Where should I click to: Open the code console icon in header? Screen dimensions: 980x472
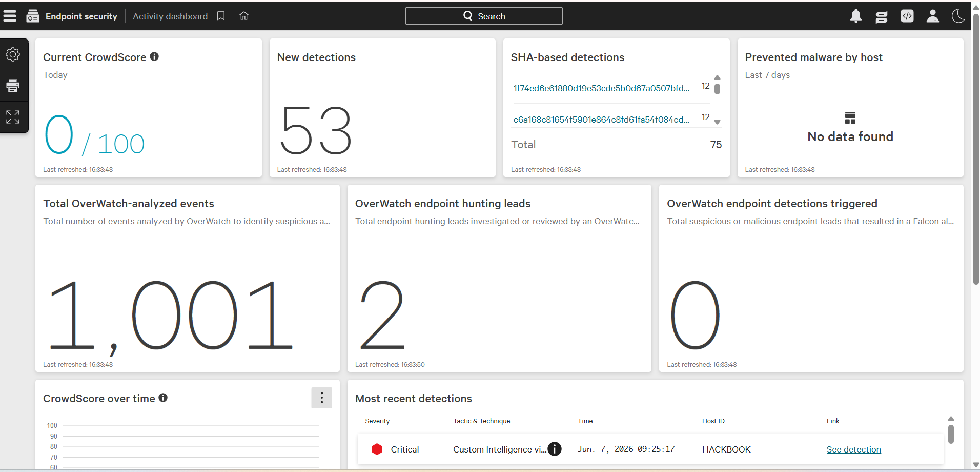[x=907, y=16]
